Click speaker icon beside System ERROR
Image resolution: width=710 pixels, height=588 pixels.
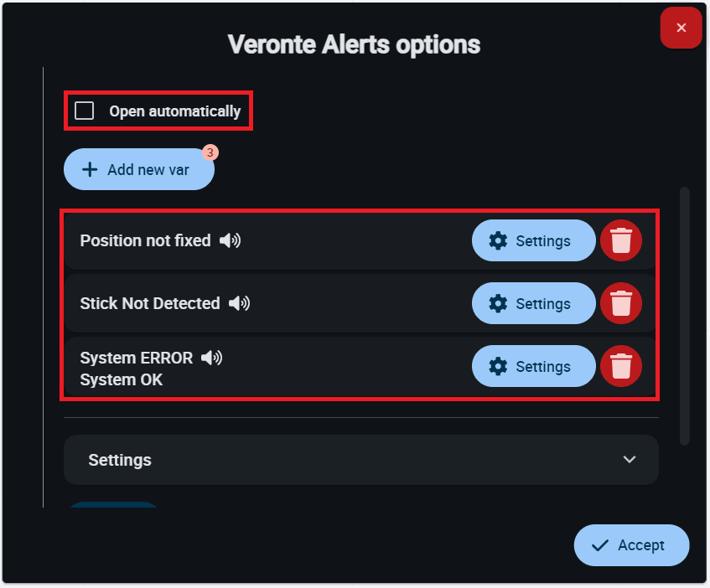211,358
